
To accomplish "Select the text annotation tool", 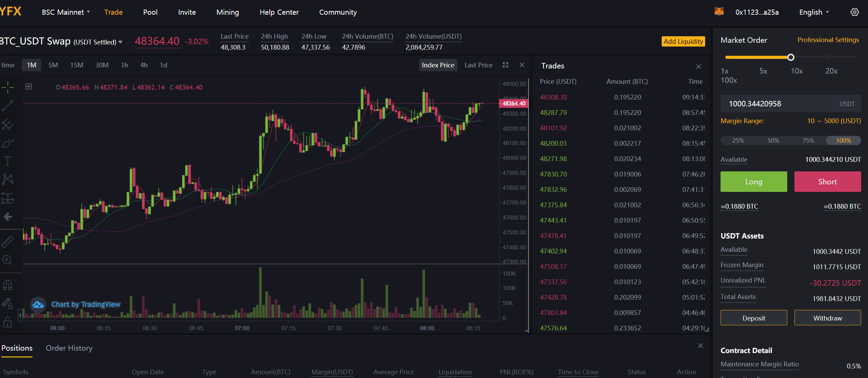I will coord(8,161).
